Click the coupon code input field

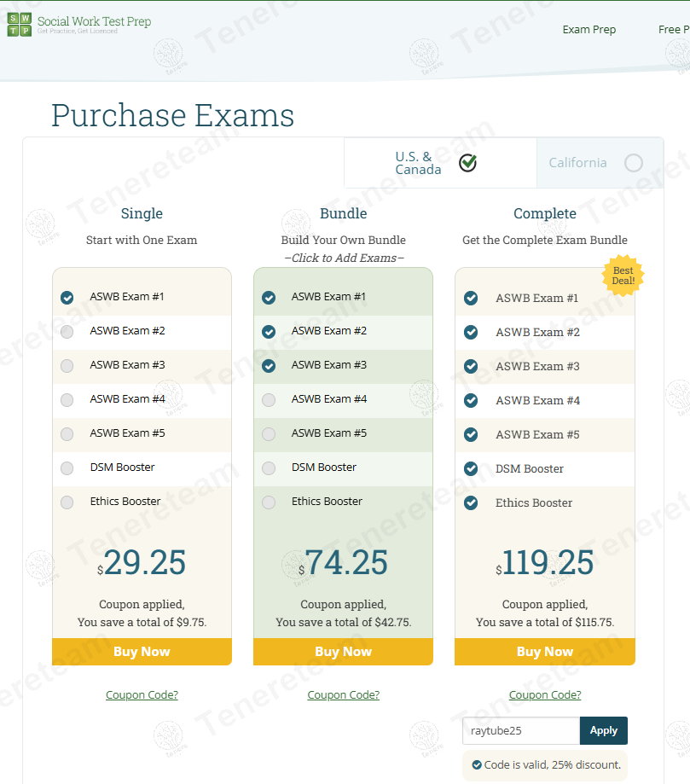[520, 731]
